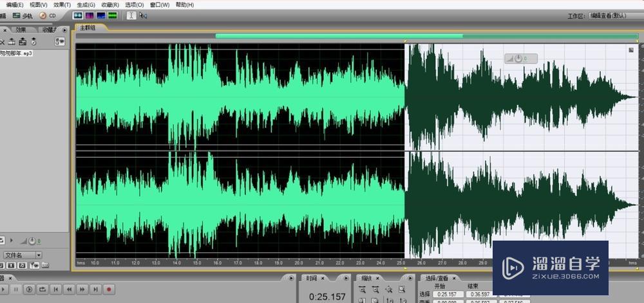Open the 视图(V) menu
This screenshot has width=644, height=303.
tap(38, 5)
